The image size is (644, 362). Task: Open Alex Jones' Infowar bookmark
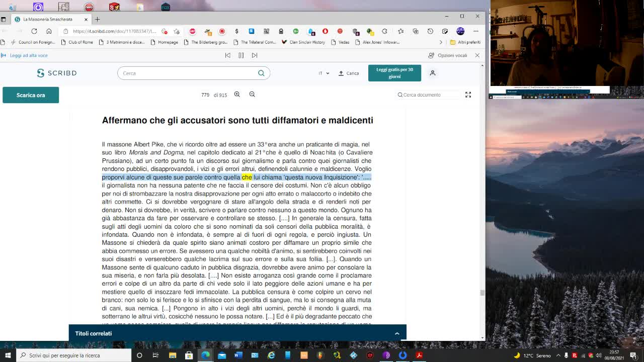pos(377,42)
